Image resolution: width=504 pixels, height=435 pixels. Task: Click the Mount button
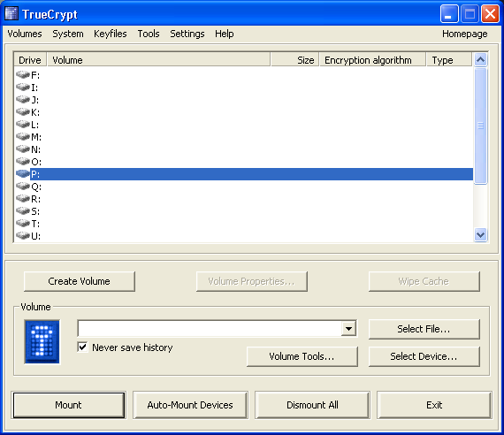[68, 405]
